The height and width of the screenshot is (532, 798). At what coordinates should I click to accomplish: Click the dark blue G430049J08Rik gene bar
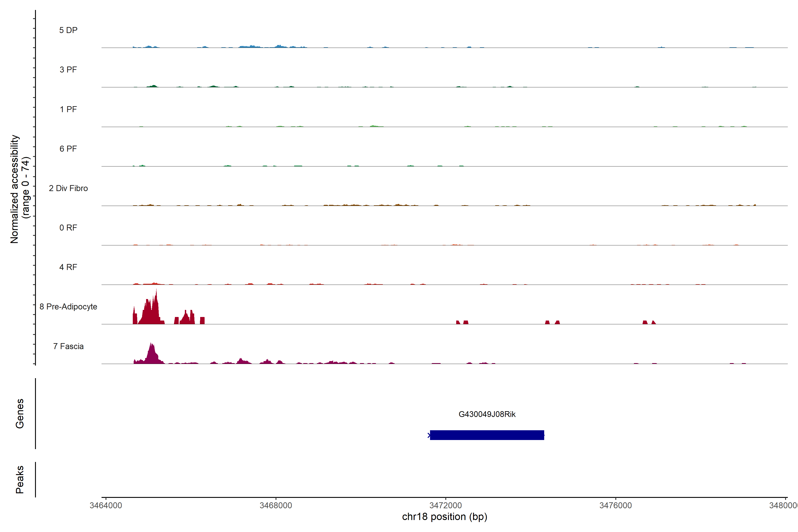[x=487, y=435]
